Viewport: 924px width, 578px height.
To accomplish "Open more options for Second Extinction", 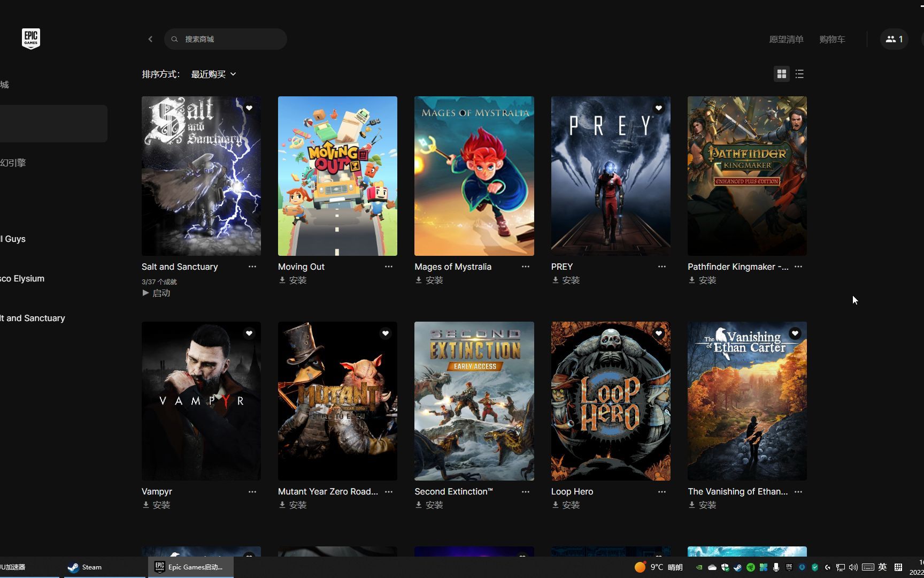I will pos(526,491).
